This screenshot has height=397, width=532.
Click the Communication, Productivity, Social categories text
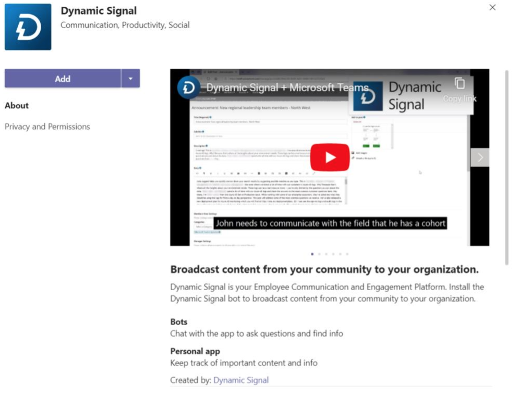tap(125, 25)
